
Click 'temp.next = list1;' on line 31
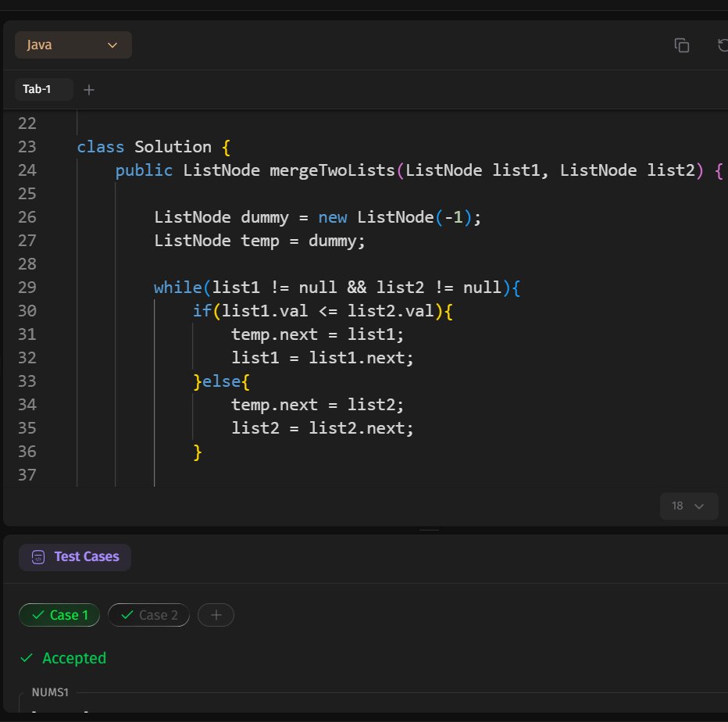(x=318, y=334)
